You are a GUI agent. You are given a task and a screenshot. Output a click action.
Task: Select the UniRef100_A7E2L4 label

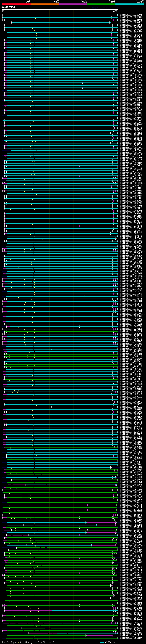click(x=131, y=53)
